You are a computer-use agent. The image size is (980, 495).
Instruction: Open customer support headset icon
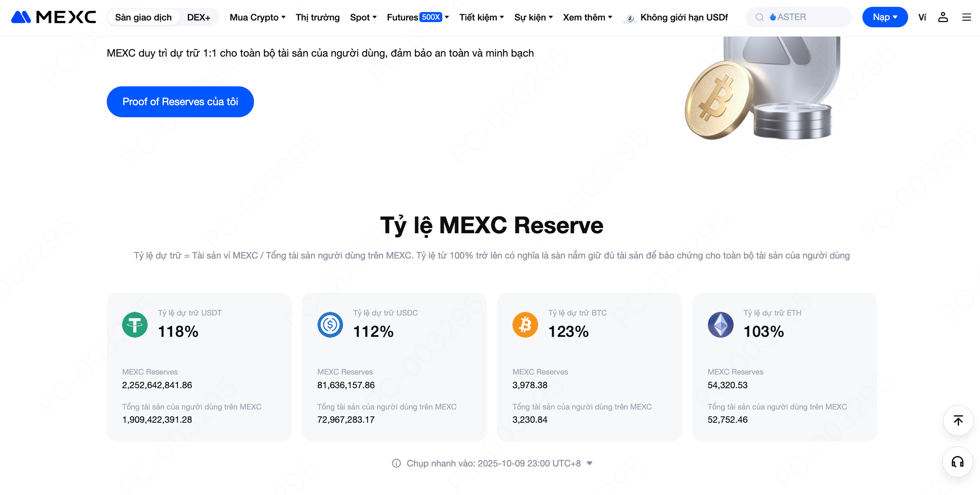958,462
